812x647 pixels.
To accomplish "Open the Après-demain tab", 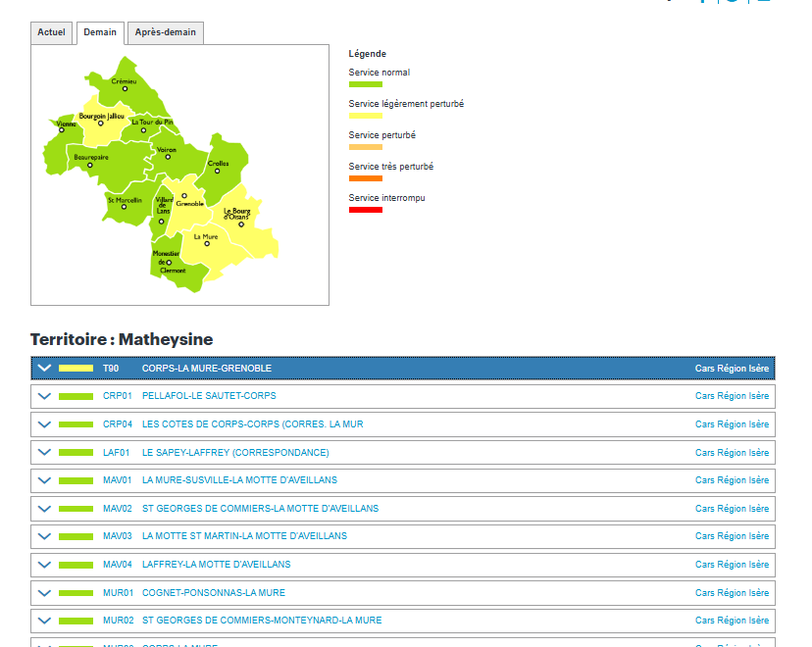I will [x=166, y=32].
